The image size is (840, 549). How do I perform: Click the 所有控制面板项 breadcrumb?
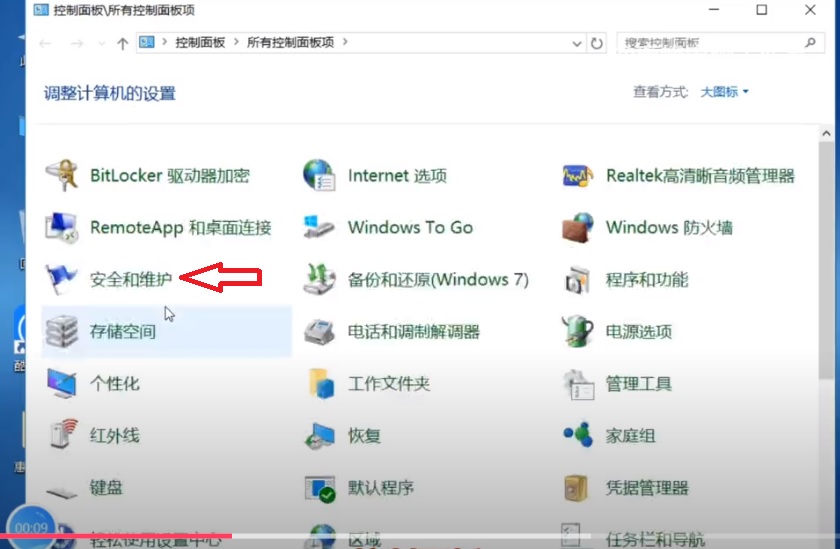click(x=290, y=42)
